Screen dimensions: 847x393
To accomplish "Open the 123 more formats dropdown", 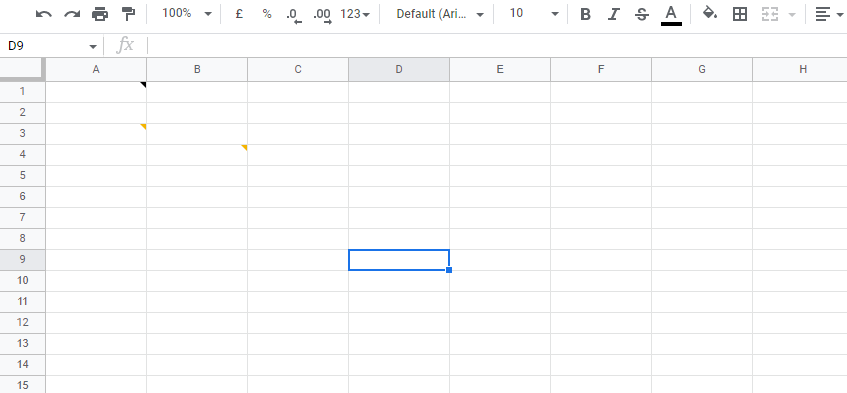I will point(355,14).
